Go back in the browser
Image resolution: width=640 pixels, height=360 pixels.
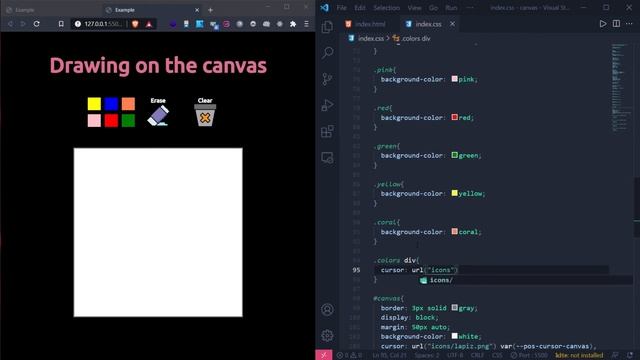10,24
